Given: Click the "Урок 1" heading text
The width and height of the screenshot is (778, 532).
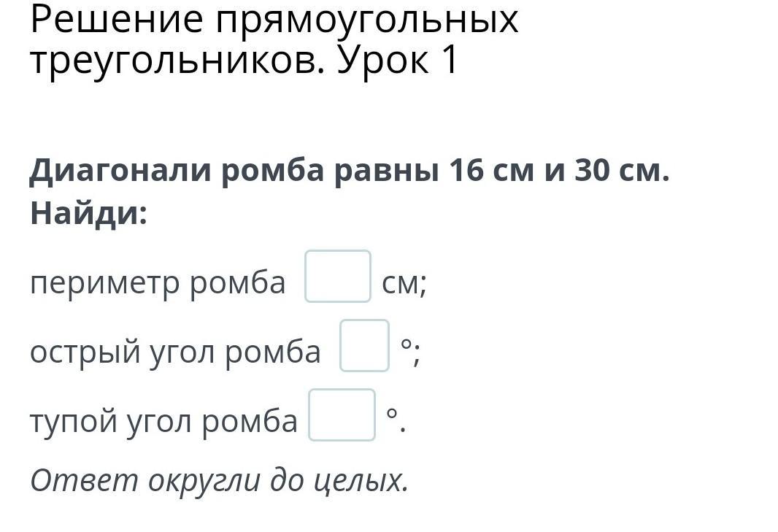Looking at the screenshot, I should coord(398,60).
